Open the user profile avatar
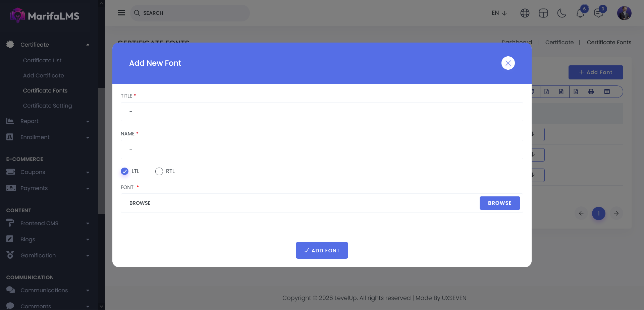Screen dimensions: 644x310 (624, 13)
